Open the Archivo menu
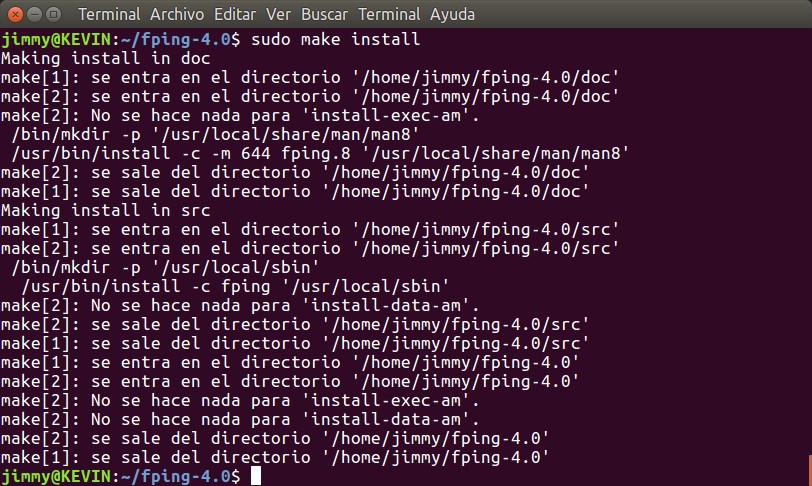The width and height of the screenshot is (812, 486). pyautogui.click(x=175, y=15)
